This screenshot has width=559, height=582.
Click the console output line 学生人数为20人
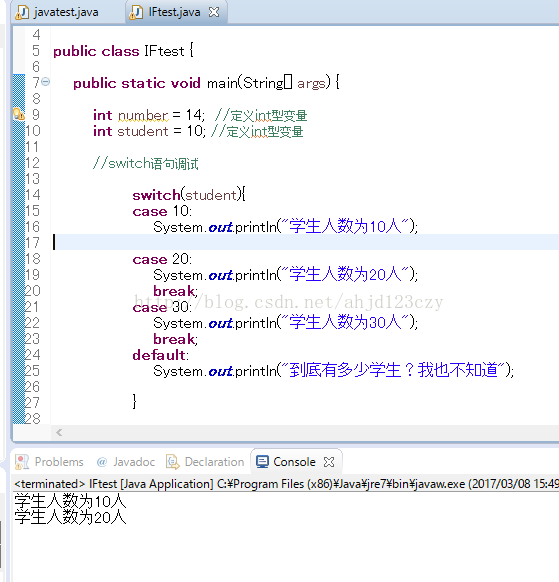pos(70,517)
